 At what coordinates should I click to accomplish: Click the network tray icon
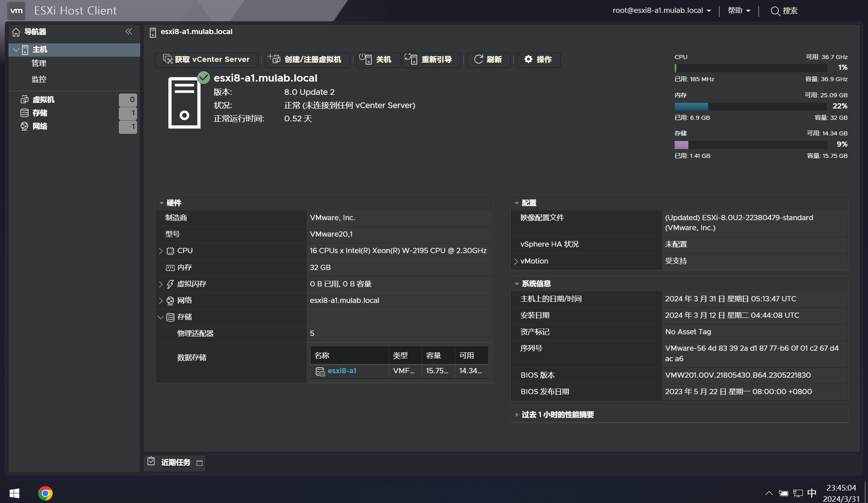798,493
